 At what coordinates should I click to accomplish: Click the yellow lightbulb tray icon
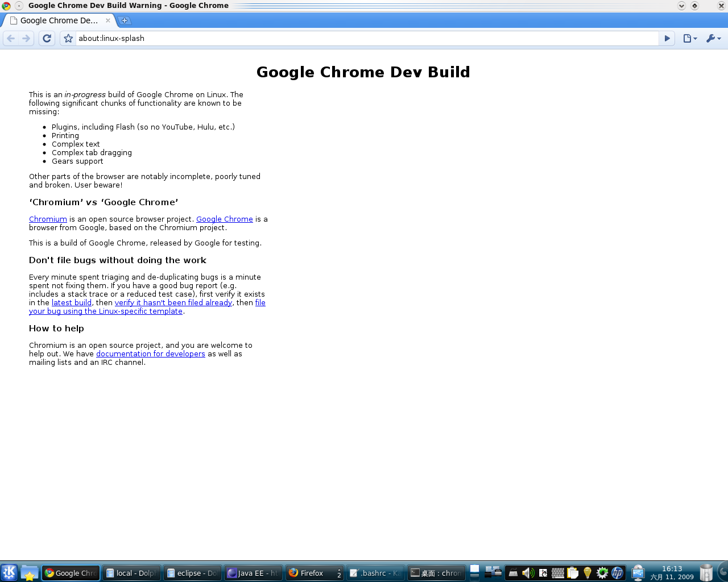tap(588, 573)
